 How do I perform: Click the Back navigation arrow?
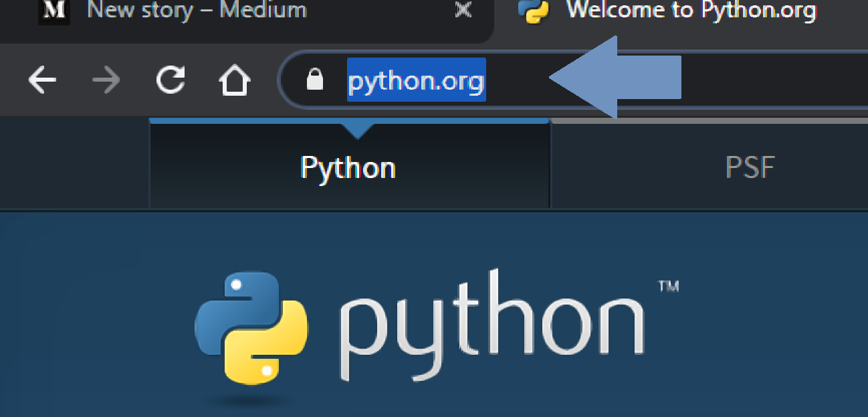pos(42,80)
